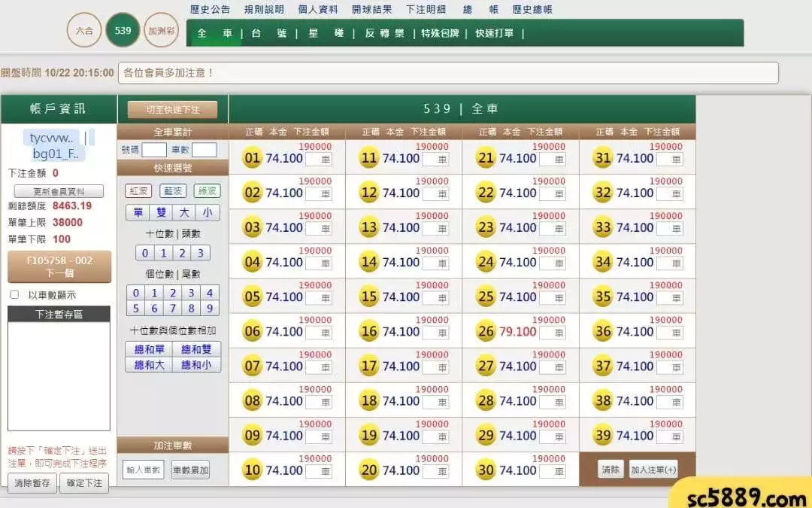Click yellow number ball 16
This screenshot has width=812, height=508.
coord(369,331)
